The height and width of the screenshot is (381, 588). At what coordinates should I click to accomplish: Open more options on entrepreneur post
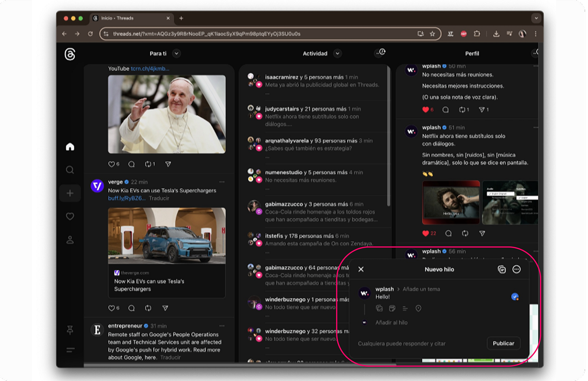point(222,326)
